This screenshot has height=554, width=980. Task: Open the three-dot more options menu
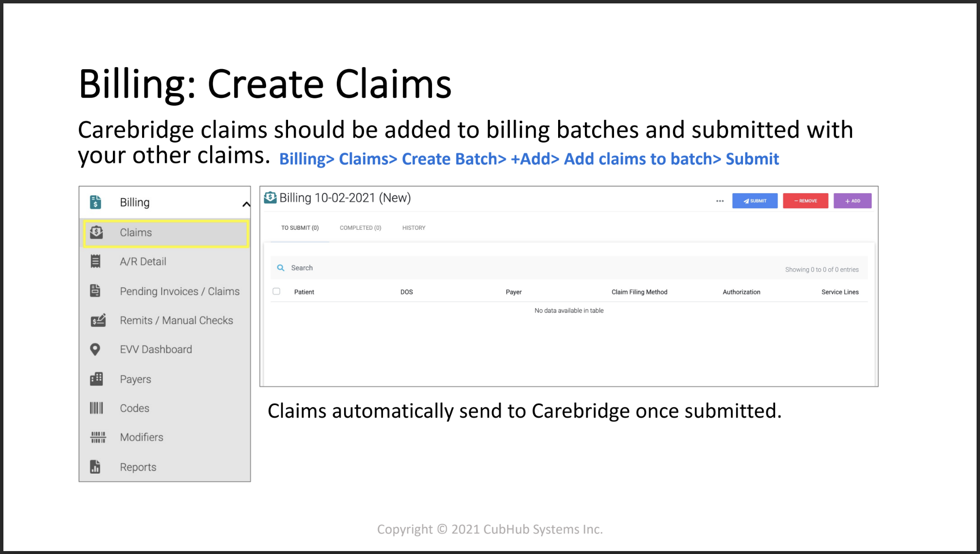point(720,201)
